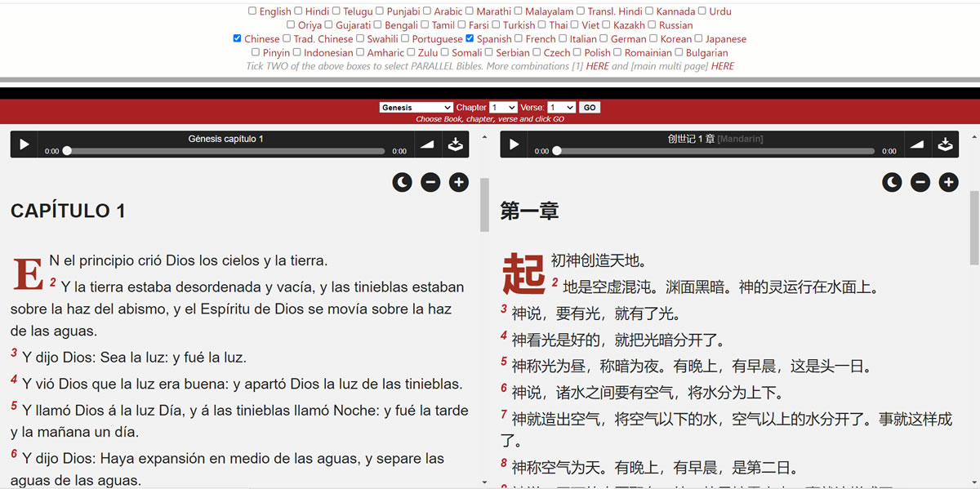Select the Bulgarian checkbox

click(679, 52)
